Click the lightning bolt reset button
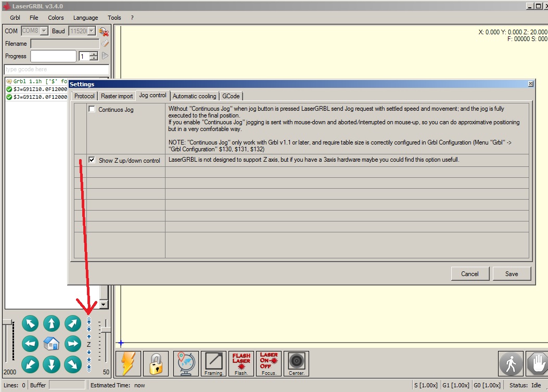 (x=128, y=364)
